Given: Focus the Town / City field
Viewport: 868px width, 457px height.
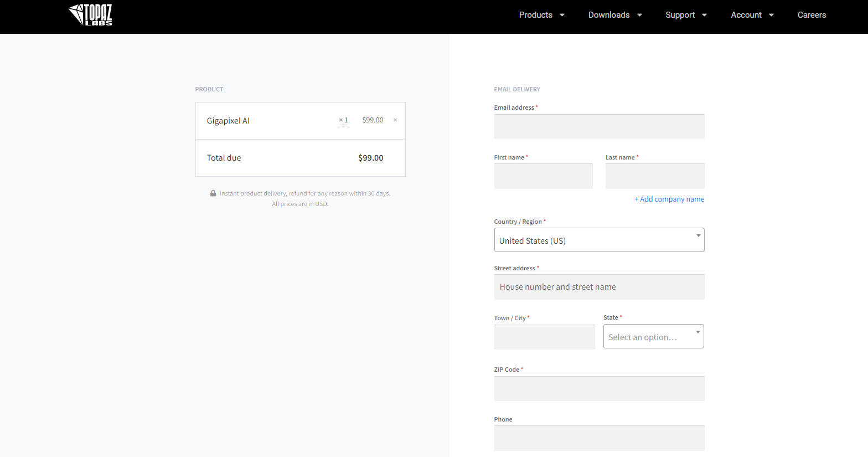Looking at the screenshot, I should pyautogui.click(x=544, y=337).
